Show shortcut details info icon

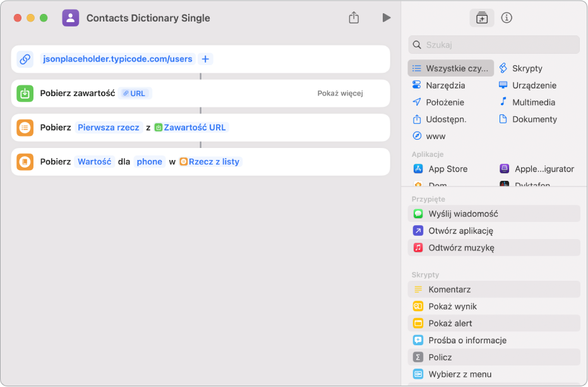click(507, 18)
